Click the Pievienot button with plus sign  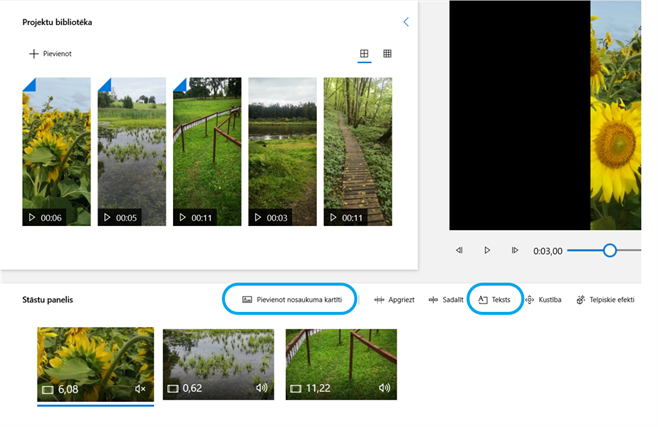point(50,54)
